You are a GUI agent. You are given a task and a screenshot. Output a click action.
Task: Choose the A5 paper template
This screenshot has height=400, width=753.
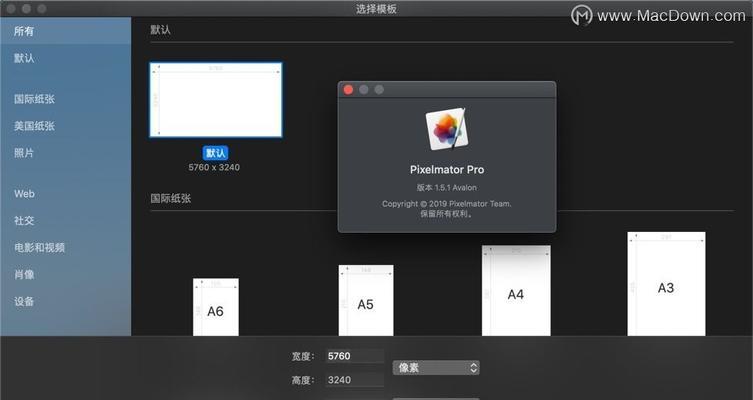[366, 300]
